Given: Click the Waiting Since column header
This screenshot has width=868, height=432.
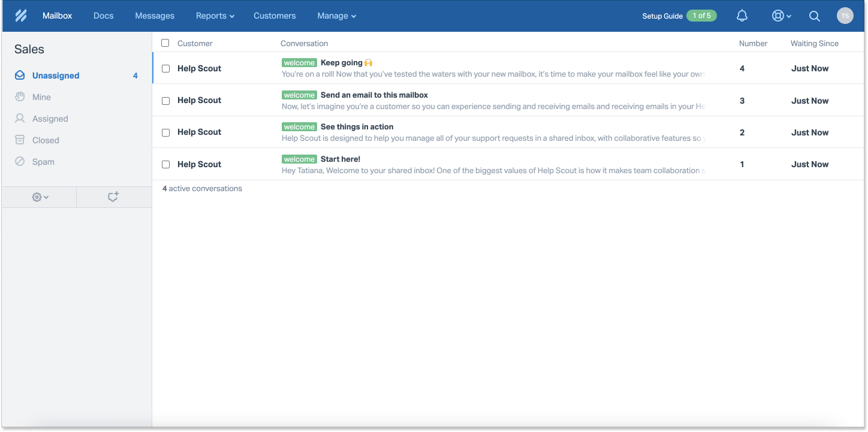Looking at the screenshot, I should [814, 43].
